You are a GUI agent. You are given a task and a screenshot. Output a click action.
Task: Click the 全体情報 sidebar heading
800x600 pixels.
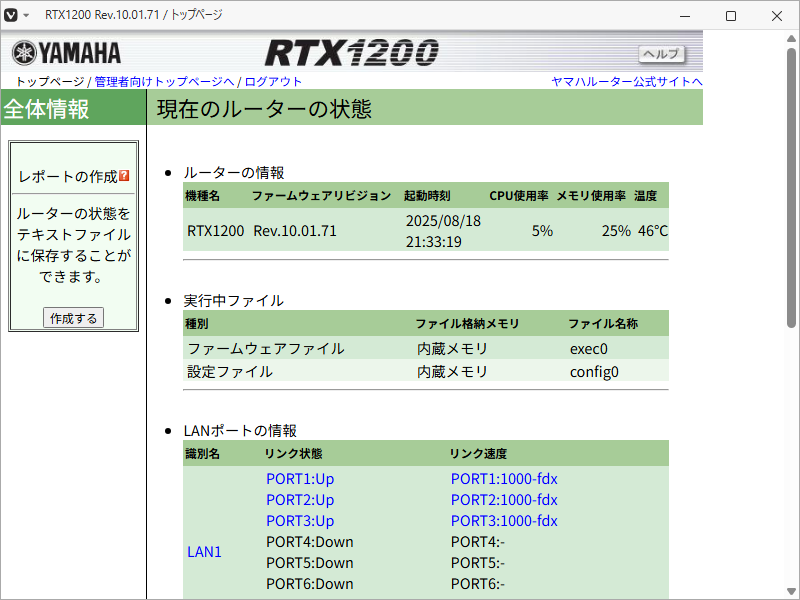46,109
